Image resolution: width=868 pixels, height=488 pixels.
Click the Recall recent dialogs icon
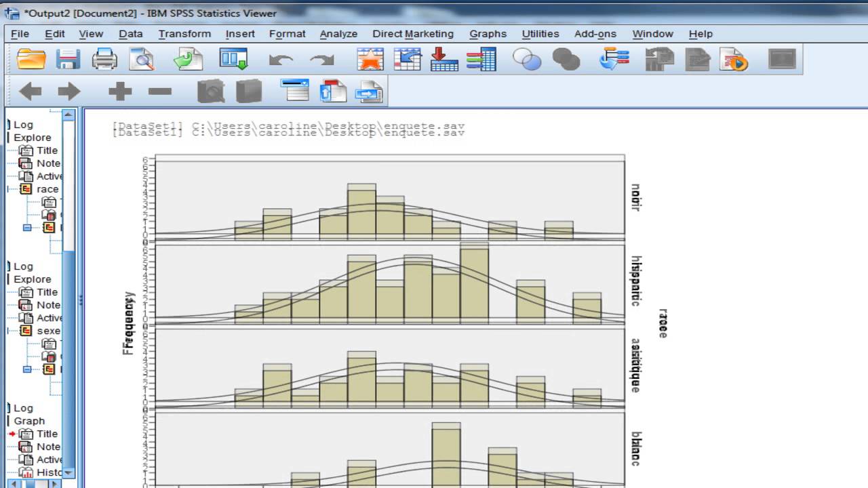coord(234,60)
